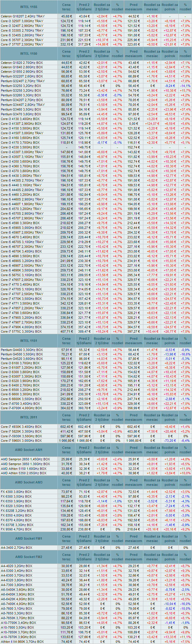Click Core i3 4130T 2,90GHz BOX row name
This screenshot has width=192, height=644.
pyautogui.click(x=21, y=124)
